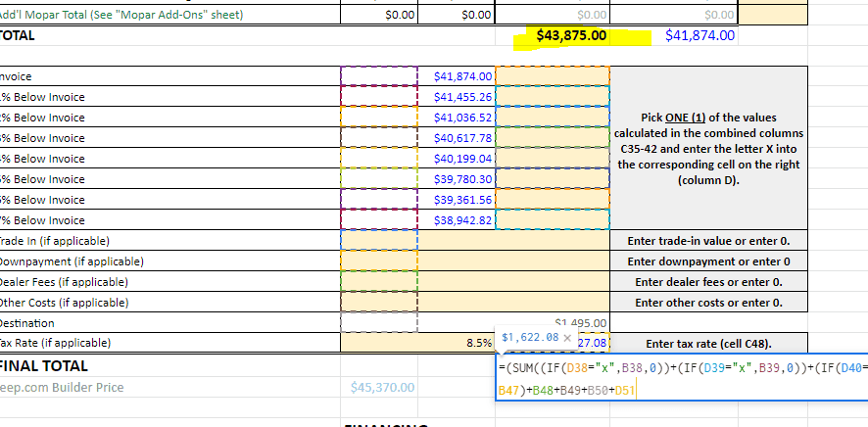Select the white dashed cell beside 3% Below Invoice

[x=379, y=138]
